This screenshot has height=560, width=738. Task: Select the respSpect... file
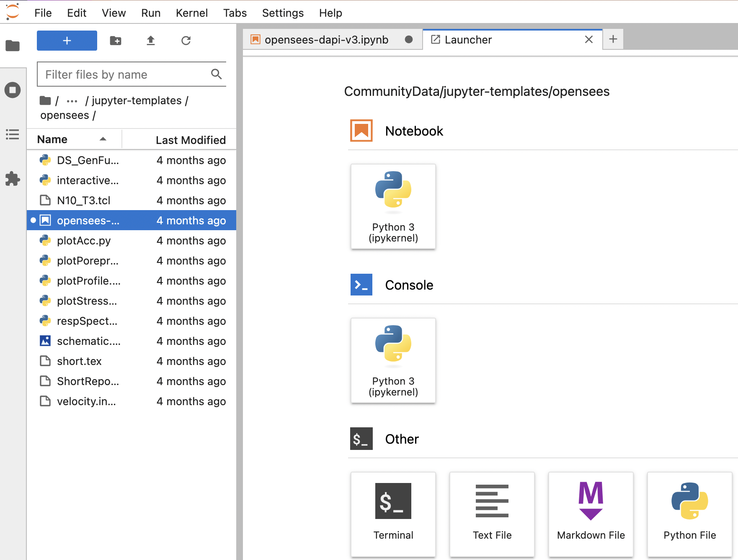(x=132, y=321)
